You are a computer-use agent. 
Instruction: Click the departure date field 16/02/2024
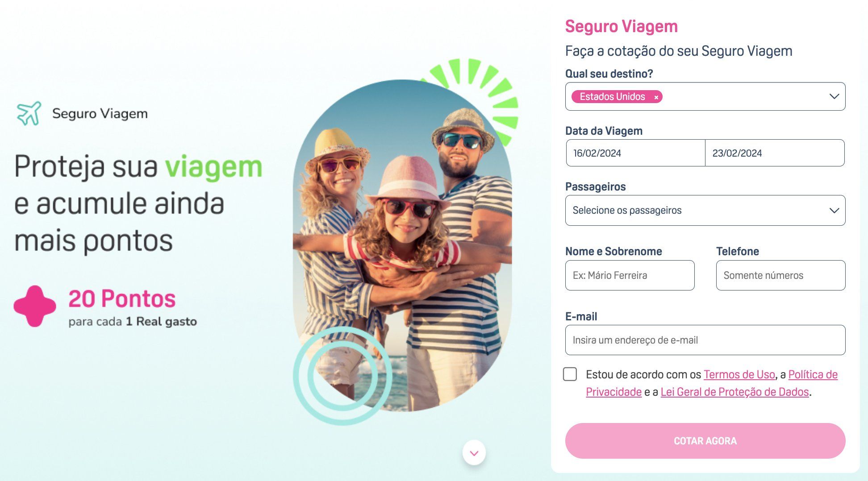[x=635, y=153]
